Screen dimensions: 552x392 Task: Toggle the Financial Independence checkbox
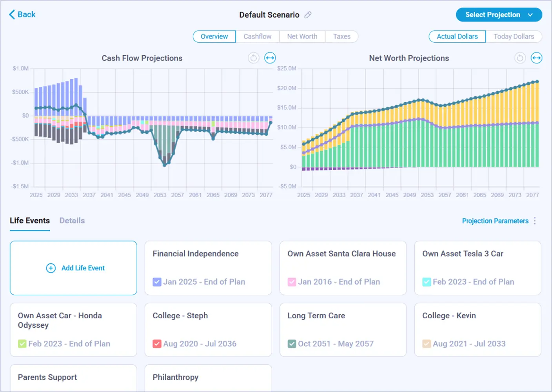(x=157, y=282)
